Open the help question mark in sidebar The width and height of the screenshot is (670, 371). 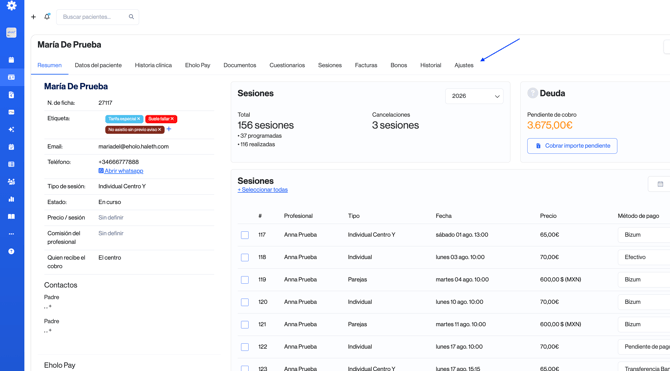tap(12, 251)
